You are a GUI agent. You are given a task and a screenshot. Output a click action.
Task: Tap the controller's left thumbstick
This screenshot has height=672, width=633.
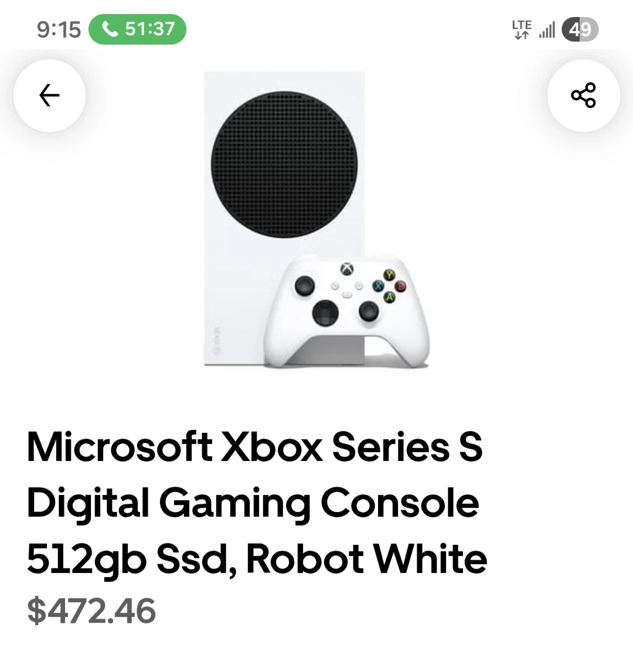coord(305,286)
